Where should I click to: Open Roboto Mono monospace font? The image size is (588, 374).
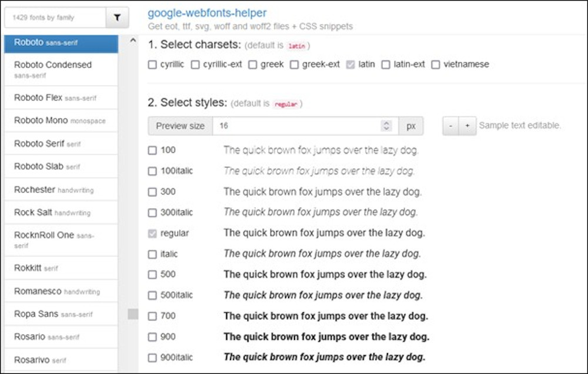[x=61, y=121]
